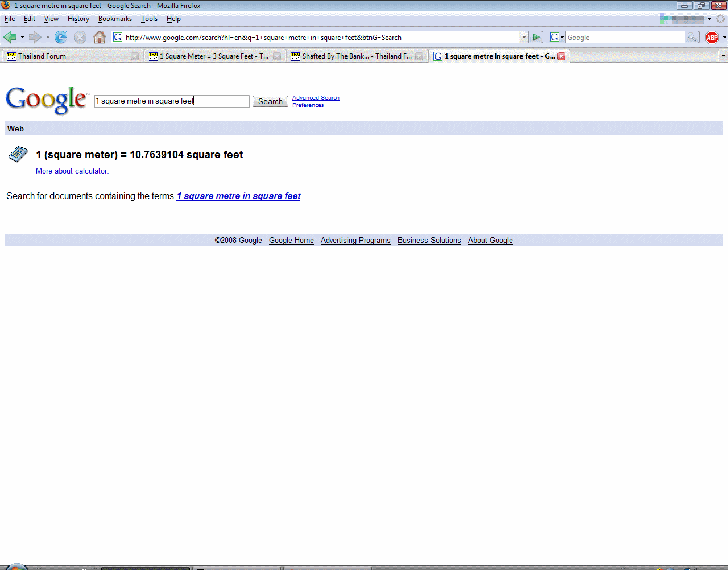This screenshot has width=728, height=570.
Task: Open the About Google footer link
Action: [490, 241]
